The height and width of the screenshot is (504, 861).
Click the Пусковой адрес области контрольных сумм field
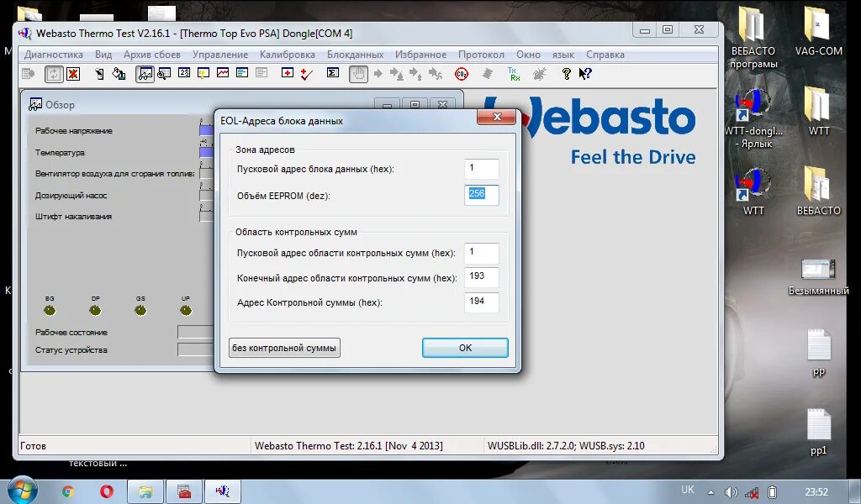[482, 253]
